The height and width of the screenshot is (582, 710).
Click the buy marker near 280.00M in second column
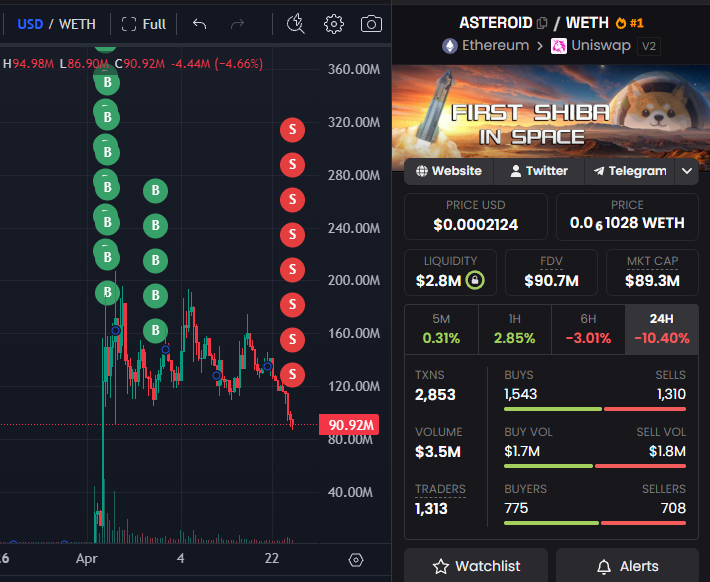point(155,191)
